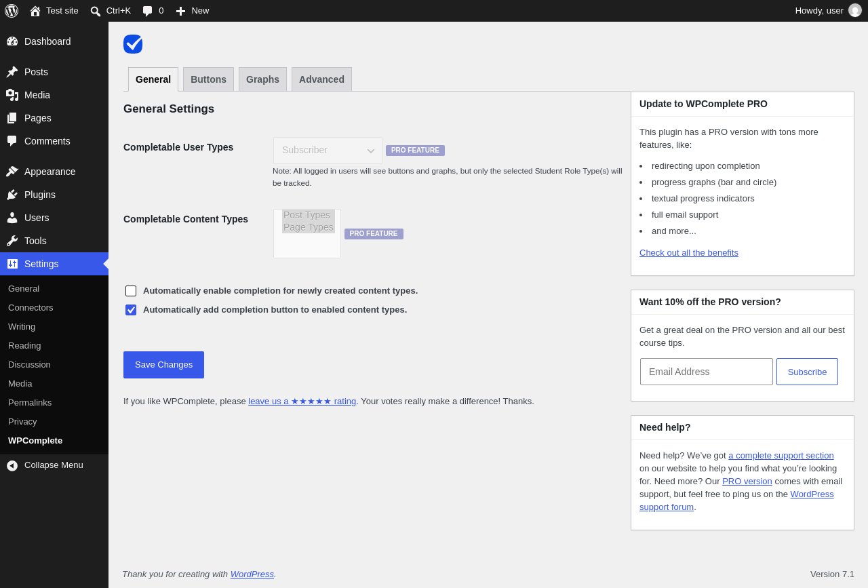Open the General settings submenu item
Image resolution: width=868 pixels, height=588 pixels.
[54, 289]
